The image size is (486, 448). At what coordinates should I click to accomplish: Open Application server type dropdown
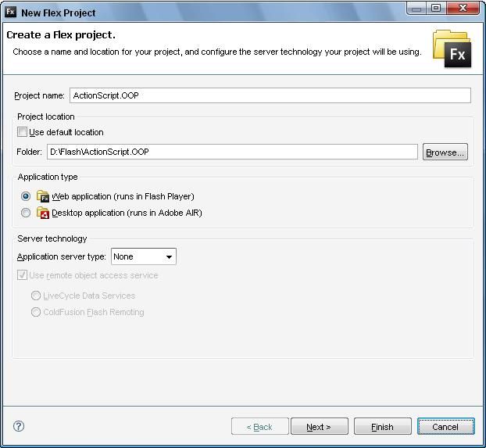click(x=144, y=256)
